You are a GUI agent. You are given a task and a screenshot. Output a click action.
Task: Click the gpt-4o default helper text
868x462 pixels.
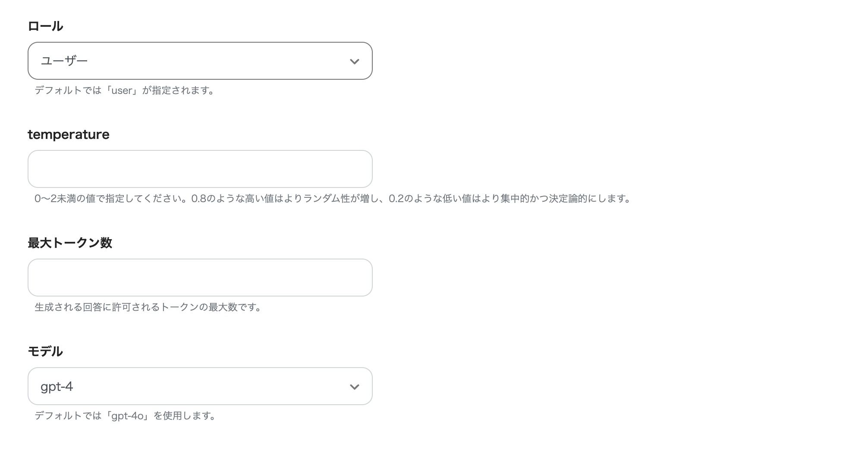coord(124,416)
